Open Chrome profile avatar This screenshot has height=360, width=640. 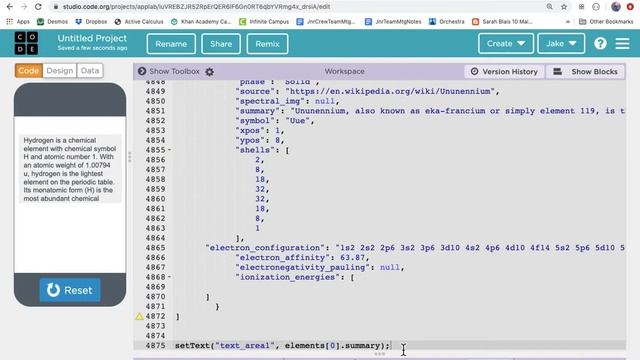tap(616, 7)
